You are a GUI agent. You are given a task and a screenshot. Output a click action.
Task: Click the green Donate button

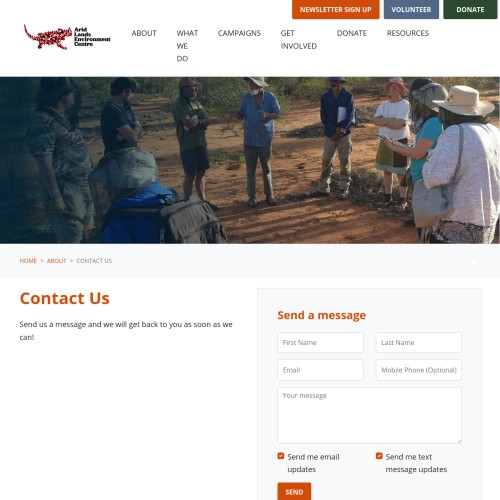click(470, 9)
